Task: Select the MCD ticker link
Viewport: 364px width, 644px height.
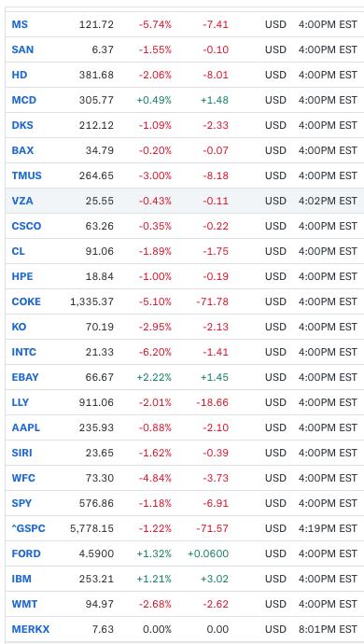Action: pyautogui.click(x=24, y=100)
